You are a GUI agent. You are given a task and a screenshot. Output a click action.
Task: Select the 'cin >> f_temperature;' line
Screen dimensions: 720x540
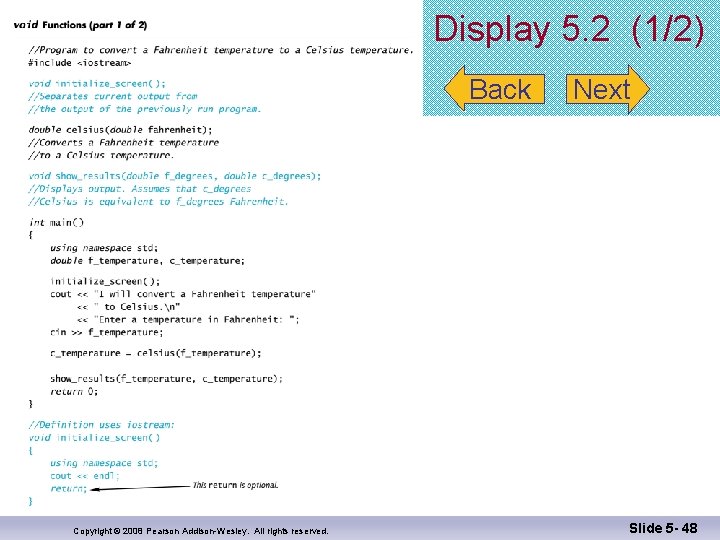pos(107,332)
